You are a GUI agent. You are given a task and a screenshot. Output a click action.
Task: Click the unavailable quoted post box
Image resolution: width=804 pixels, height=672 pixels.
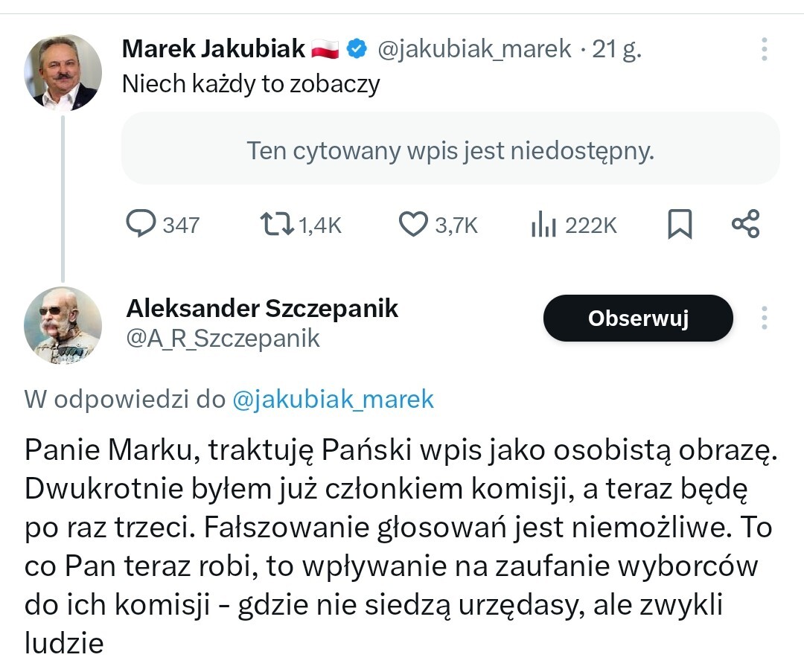point(450,151)
